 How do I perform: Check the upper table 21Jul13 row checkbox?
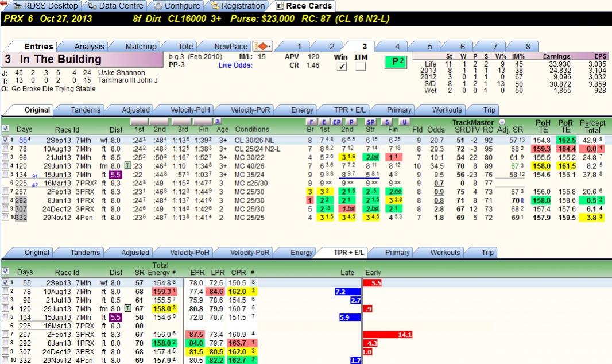point(5,157)
